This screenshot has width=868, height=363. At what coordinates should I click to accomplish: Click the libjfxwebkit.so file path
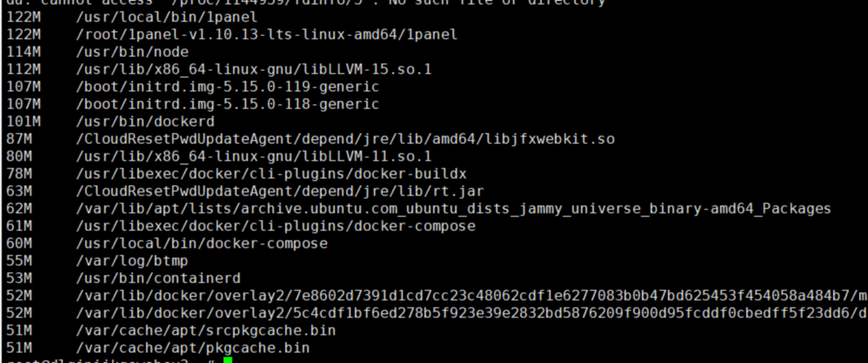(x=345, y=139)
